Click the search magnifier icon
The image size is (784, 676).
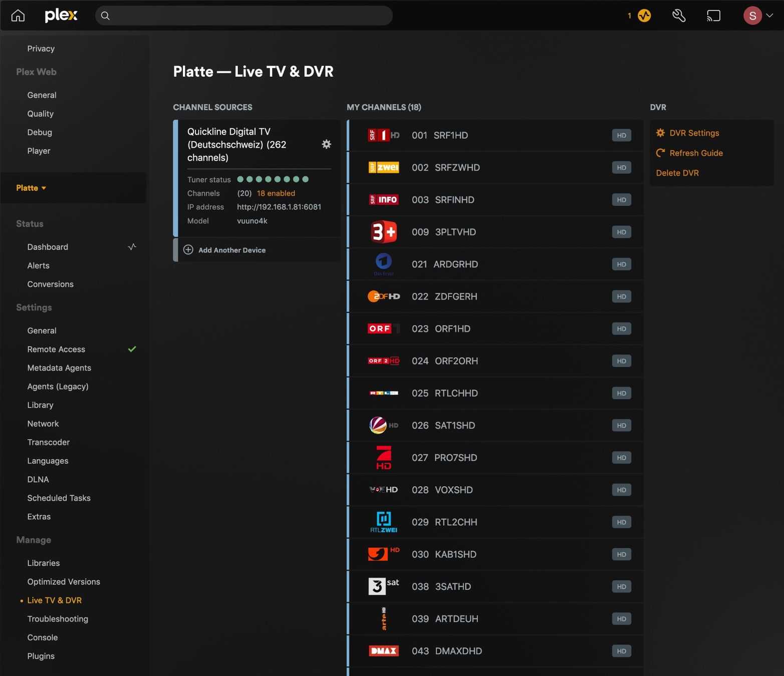pos(105,16)
